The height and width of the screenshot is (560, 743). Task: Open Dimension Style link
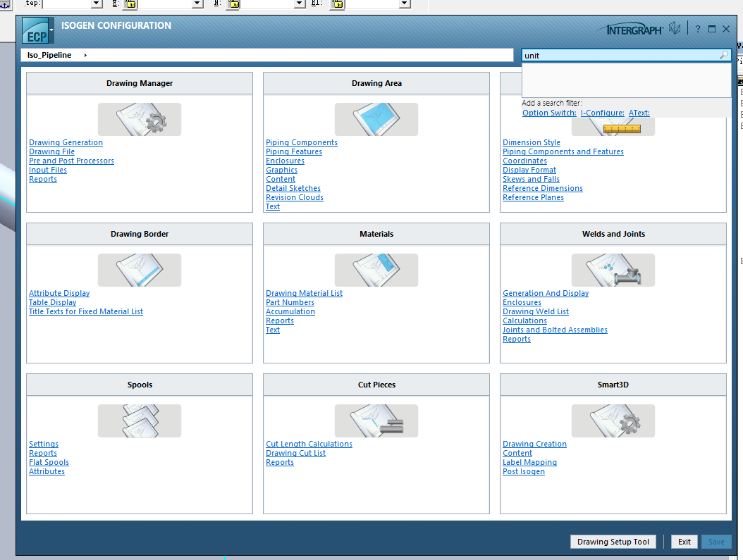(532, 142)
